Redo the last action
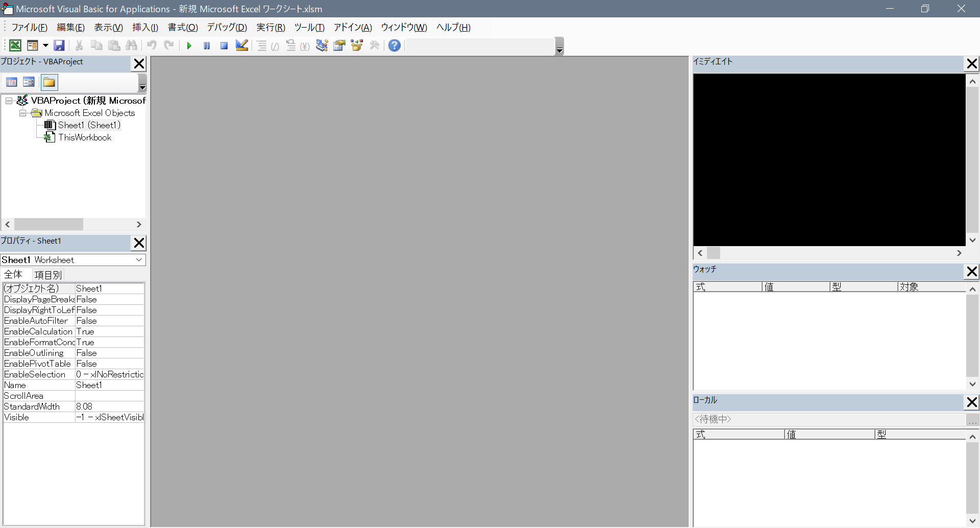Image resolution: width=980 pixels, height=528 pixels. [169, 45]
